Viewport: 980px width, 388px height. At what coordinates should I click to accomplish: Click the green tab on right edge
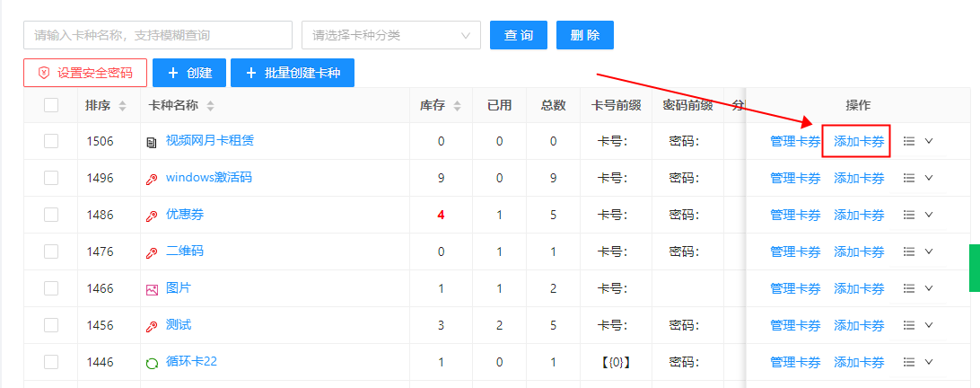tap(975, 268)
